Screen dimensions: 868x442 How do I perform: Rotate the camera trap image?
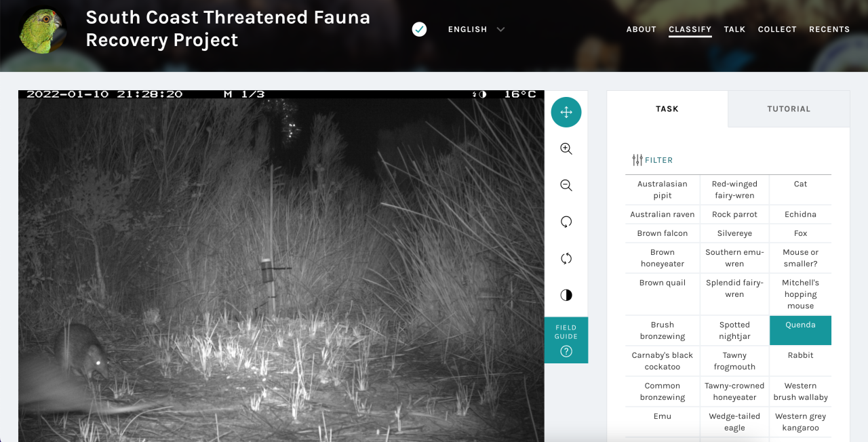tap(566, 222)
